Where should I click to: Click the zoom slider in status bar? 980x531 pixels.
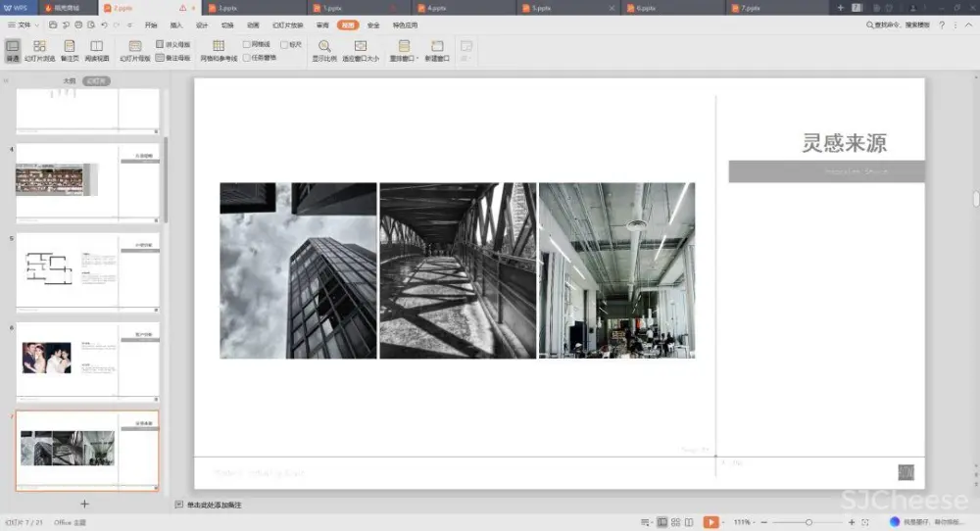pos(808,522)
